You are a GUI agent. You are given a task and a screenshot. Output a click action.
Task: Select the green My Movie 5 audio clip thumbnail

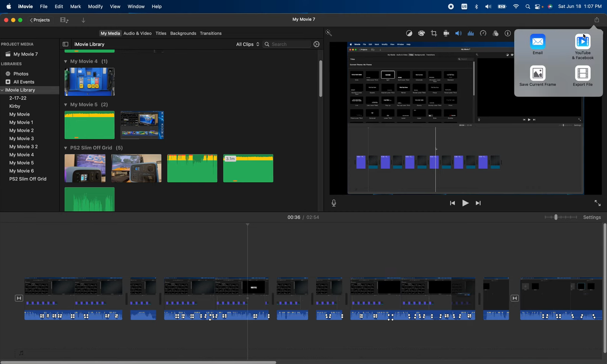pyautogui.click(x=89, y=125)
